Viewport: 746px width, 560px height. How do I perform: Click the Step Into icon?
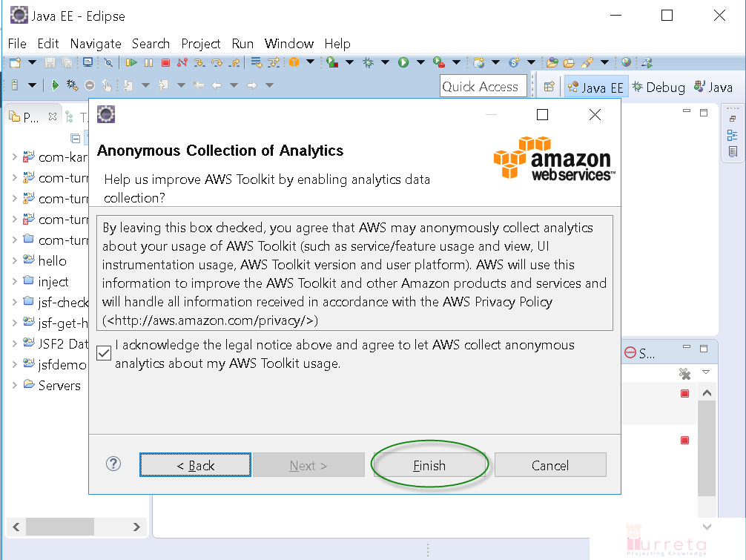[199, 62]
